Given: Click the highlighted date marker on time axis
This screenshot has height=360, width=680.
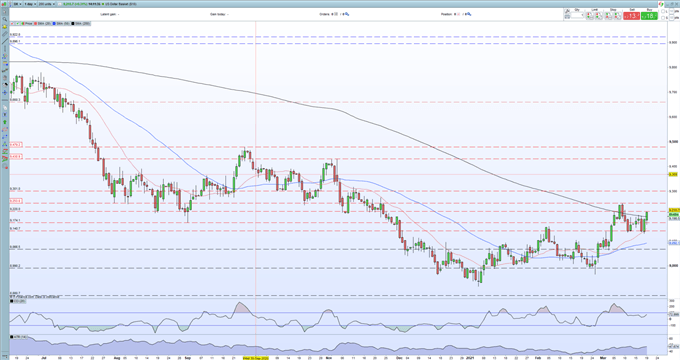Looking at the screenshot, I should click(x=255, y=358).
